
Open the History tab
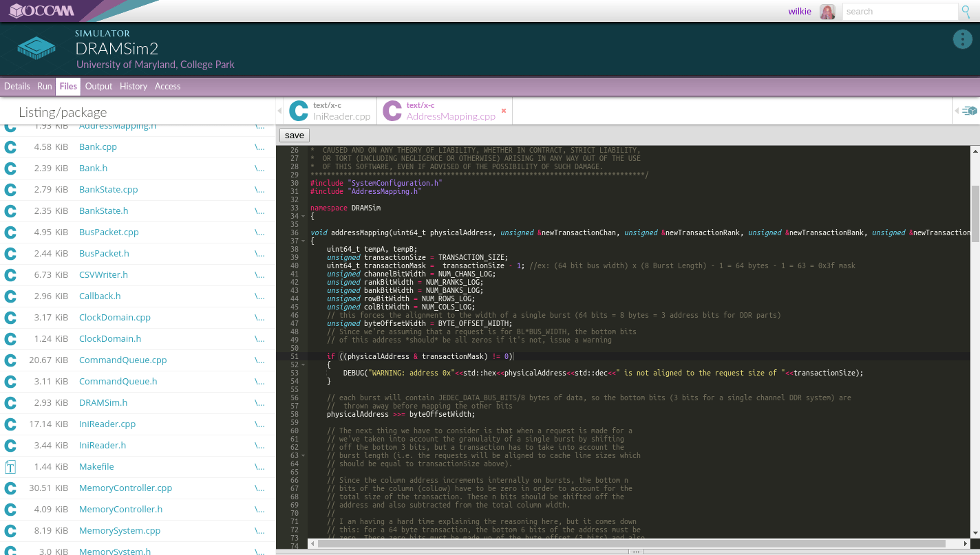134,86
